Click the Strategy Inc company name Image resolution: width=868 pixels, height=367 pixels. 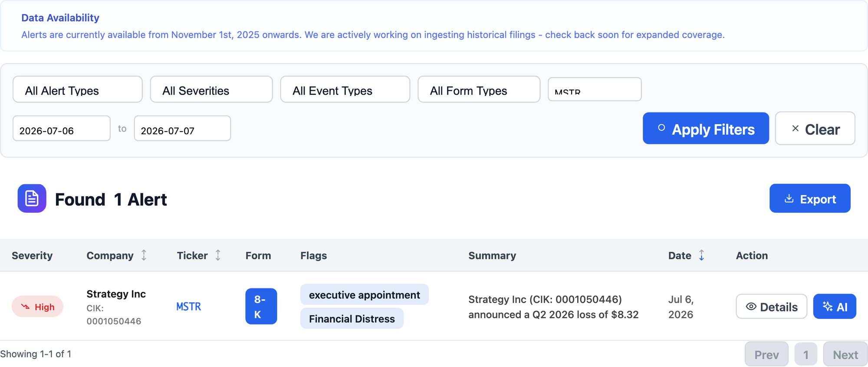pyautogui.click(x=116, y=294)
